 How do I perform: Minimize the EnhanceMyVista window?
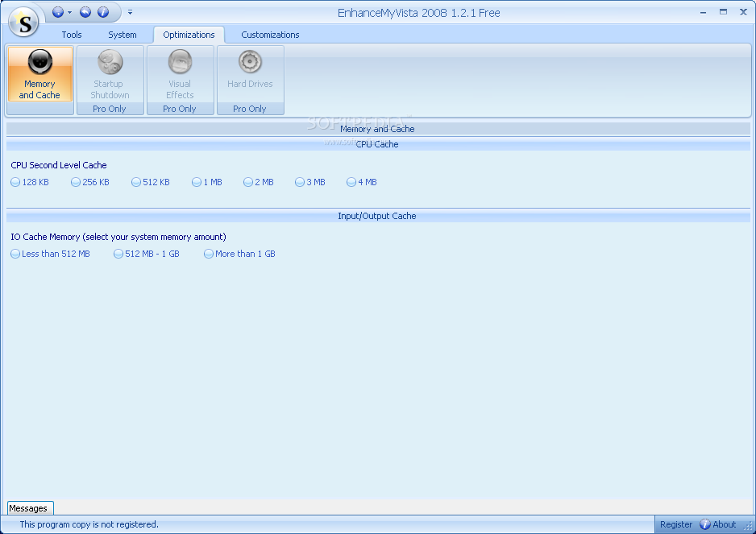(704, 13)
